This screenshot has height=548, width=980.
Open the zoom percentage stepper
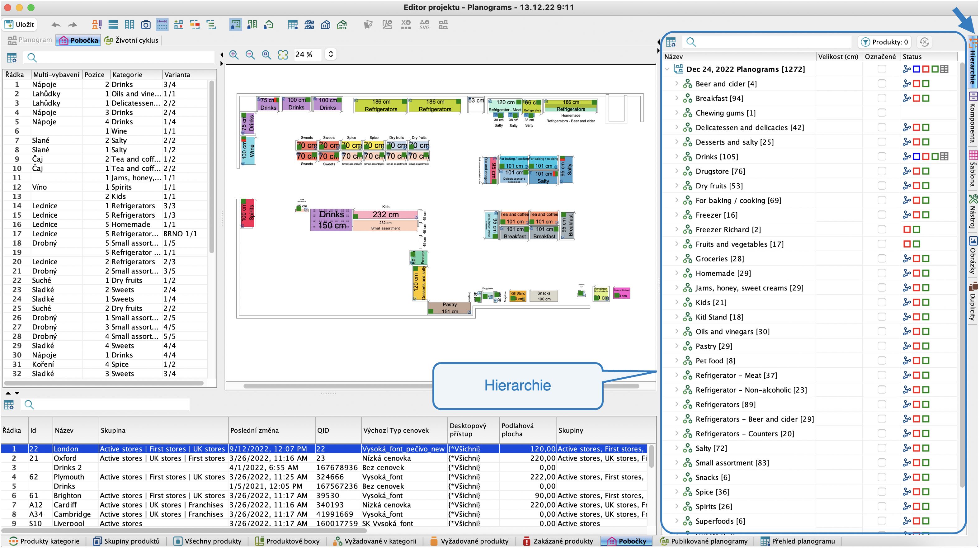(x=331, y=55)
